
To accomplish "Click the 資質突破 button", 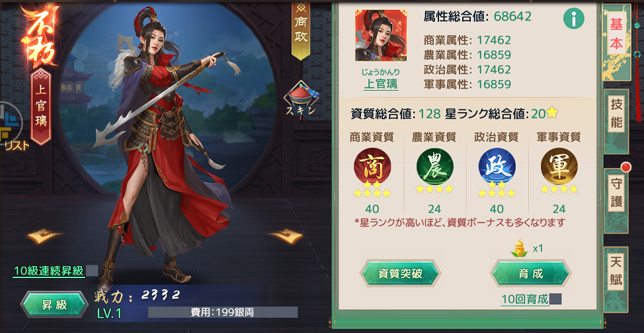I will [400, 273].
